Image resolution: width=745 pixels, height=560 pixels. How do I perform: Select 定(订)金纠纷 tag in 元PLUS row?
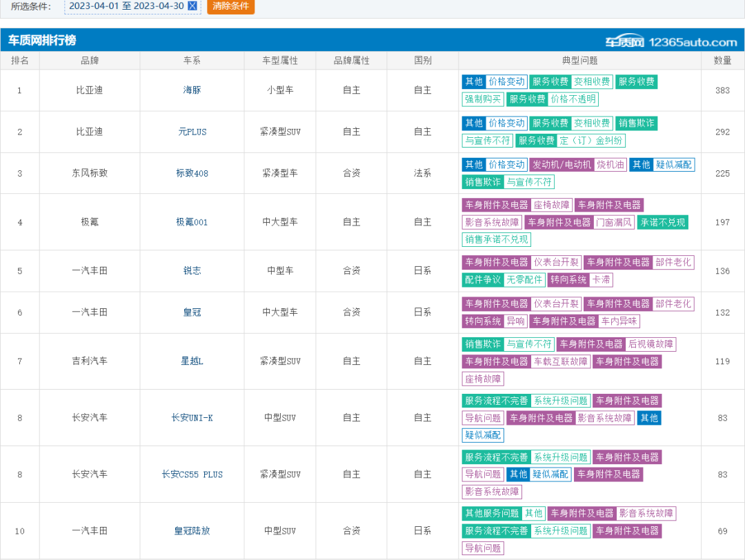[590, 141]
